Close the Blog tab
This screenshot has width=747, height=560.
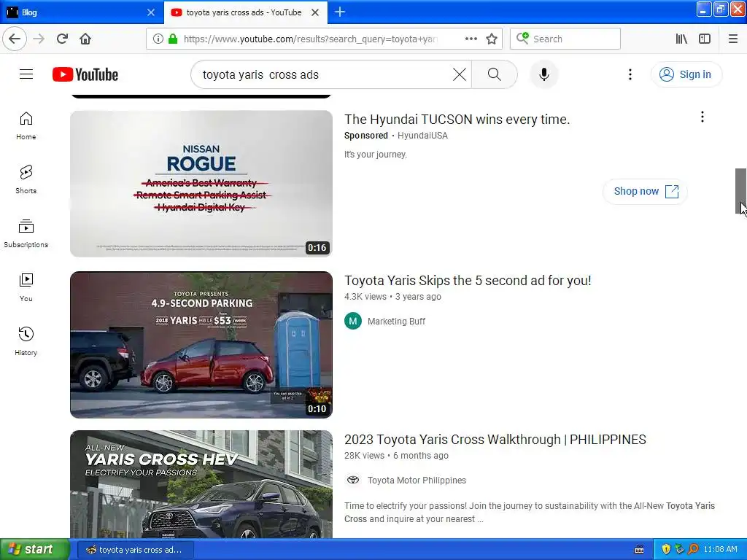[151, 12]
